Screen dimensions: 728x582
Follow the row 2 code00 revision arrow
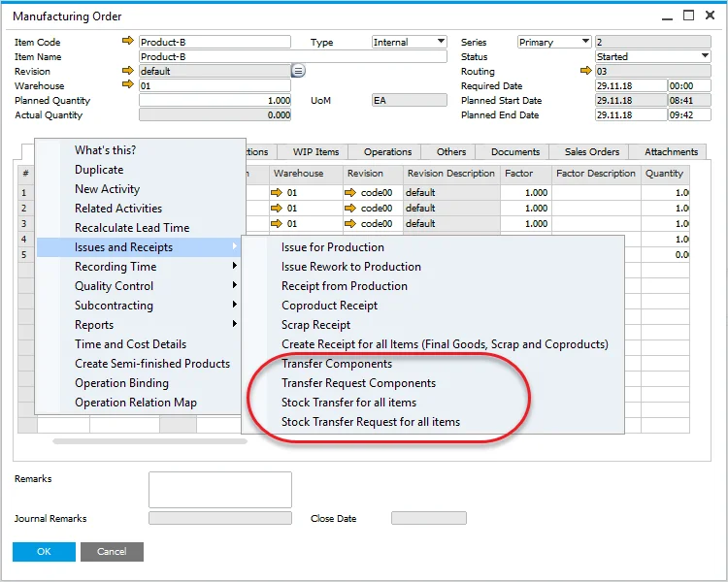pos(350,208)
